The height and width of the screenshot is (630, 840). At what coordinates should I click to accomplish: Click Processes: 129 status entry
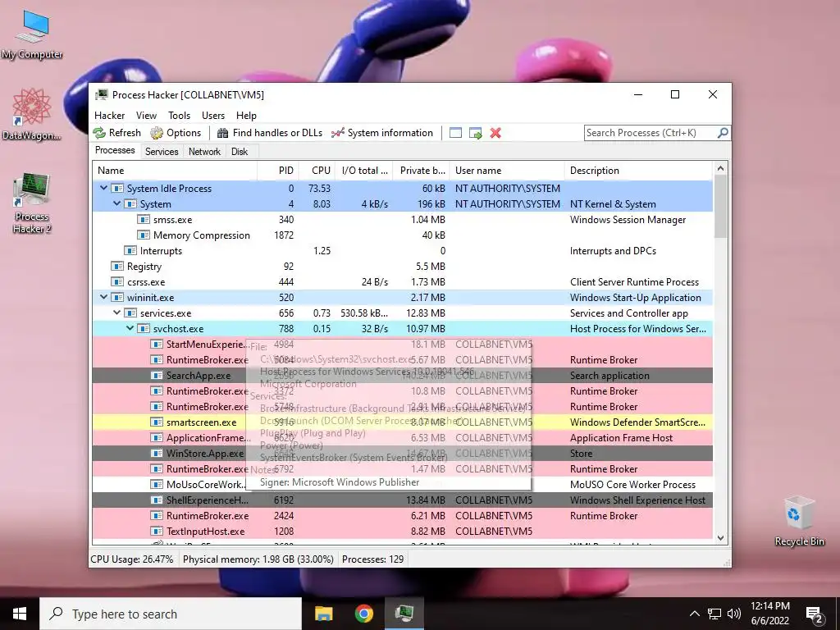[373, 559]
